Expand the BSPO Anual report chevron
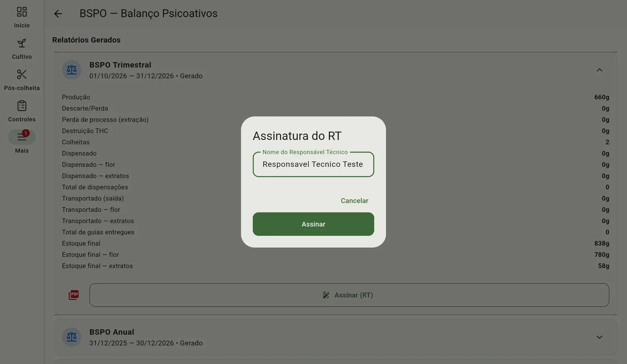This screenshot has width=627, height=364. click(600, 337)
